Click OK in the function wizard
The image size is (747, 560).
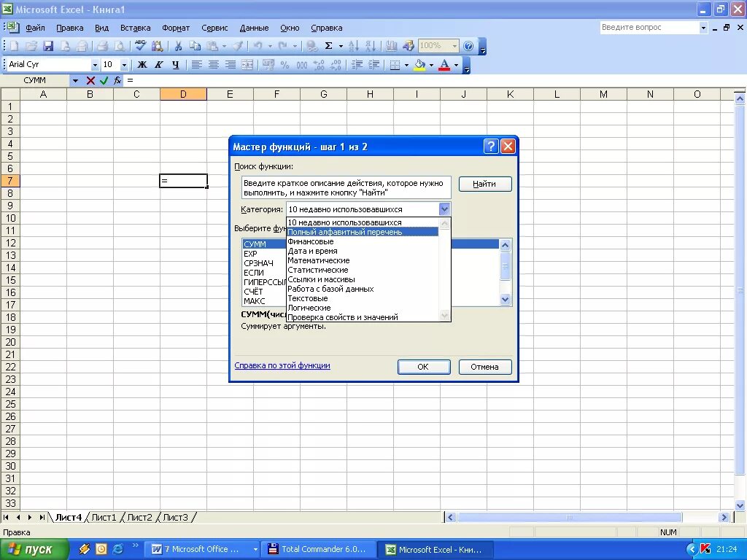coord(424,367)
